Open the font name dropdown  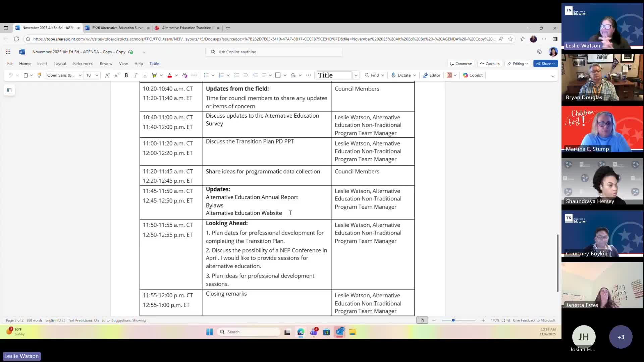(80, 75)
